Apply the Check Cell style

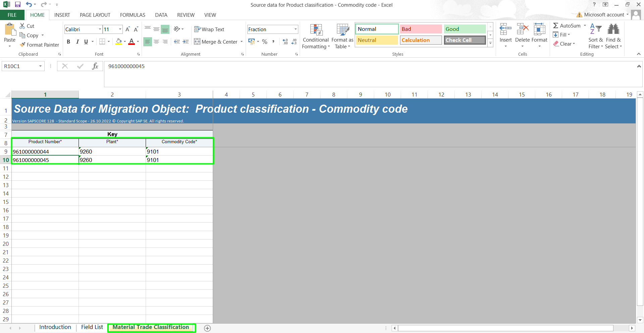(x=465, y=40)
